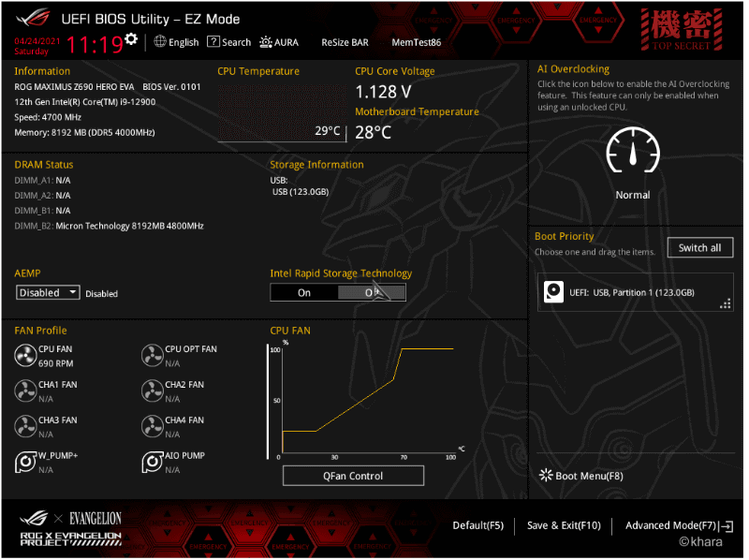
Task: Click the CPU Temperature graph area
Action: tap(283, 113)
